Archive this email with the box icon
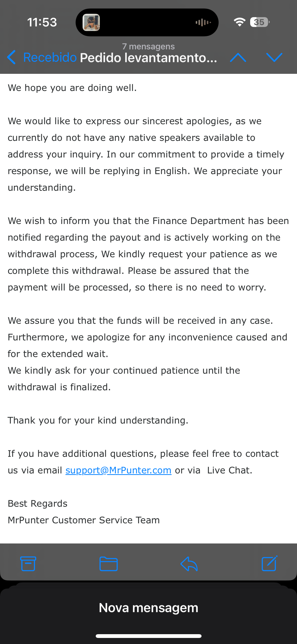 28,563
